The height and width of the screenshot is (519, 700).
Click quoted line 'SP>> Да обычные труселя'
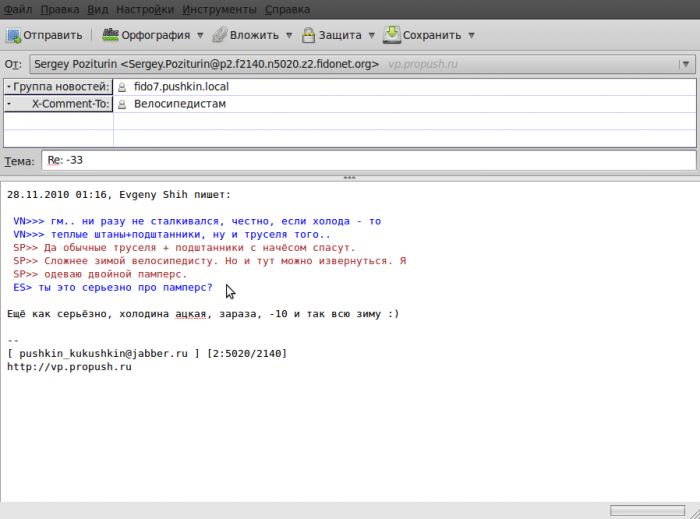pos(184,248)
